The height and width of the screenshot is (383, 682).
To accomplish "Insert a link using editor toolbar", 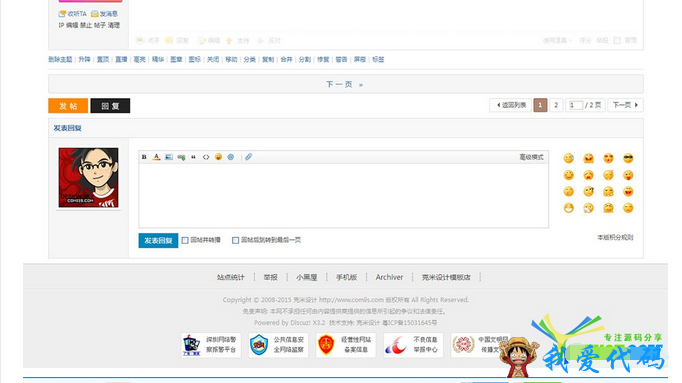I will 181,157.
